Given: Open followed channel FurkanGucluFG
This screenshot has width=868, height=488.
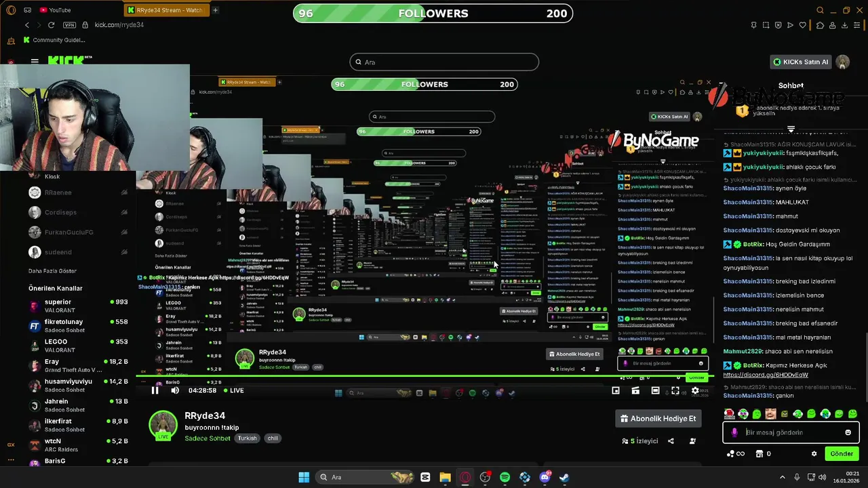Looking at the screenshot, I should click(78, 232).
